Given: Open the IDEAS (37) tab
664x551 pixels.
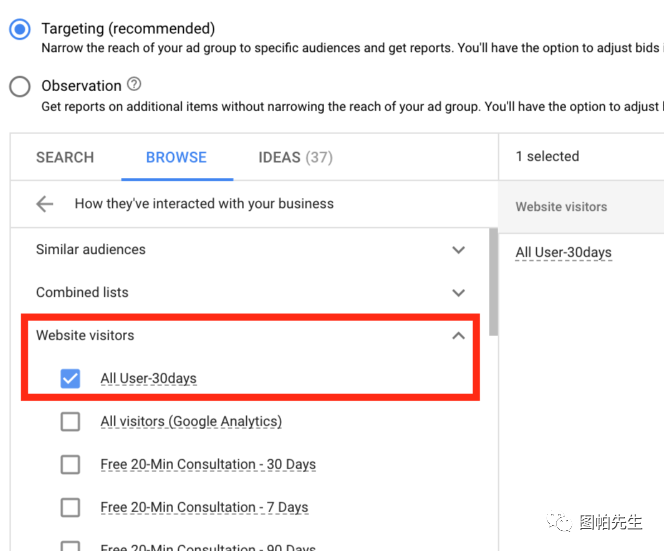Looking at the screenshot, I should click(295, 157).
